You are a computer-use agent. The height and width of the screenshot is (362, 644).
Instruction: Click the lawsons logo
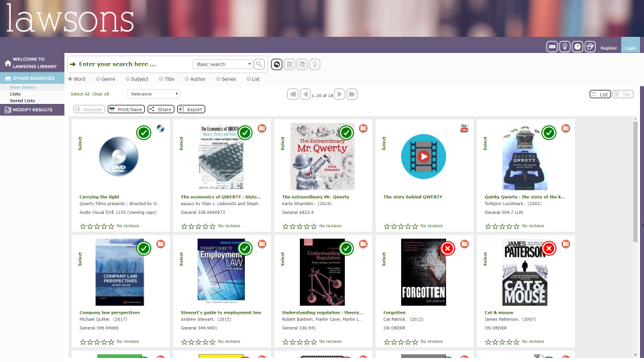pos(70,18)
